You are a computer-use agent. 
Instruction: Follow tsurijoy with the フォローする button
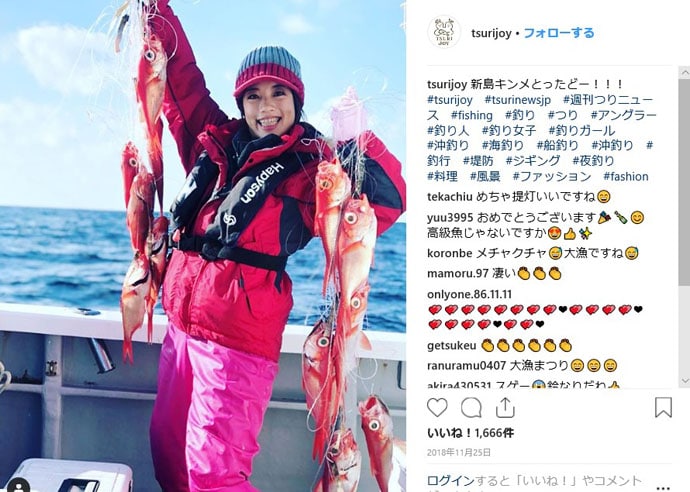click(559, 33)
